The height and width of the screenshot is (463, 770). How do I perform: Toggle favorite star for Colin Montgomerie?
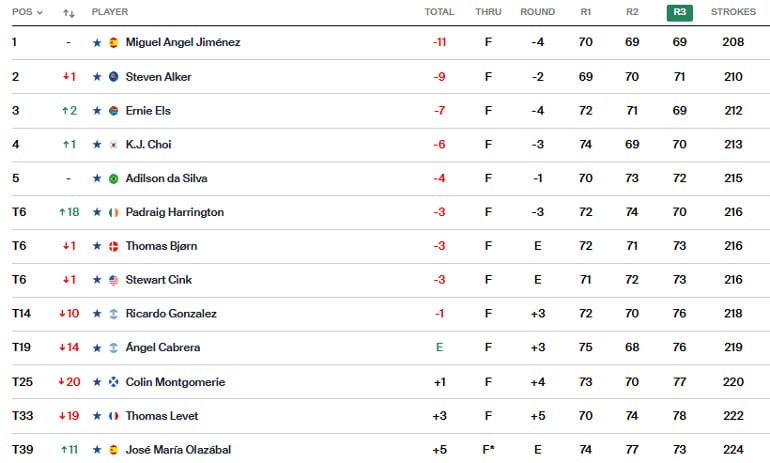[x=97, y=382]
